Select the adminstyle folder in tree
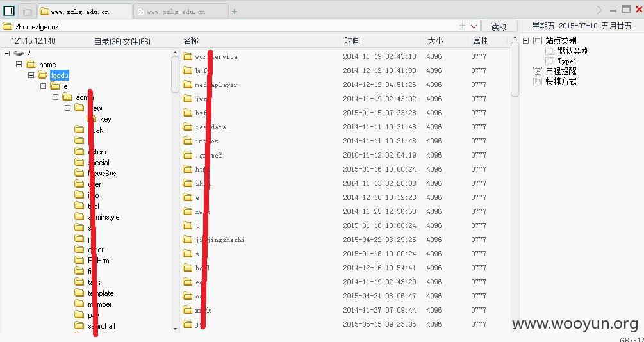This screenshot has width=644, height=342. pyautogui.click(x=104, y=216)
